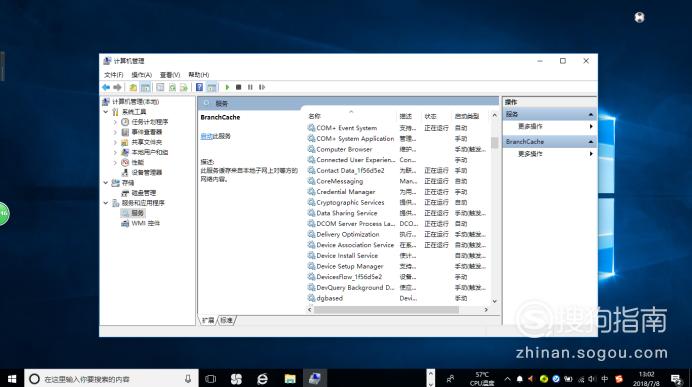This screenshot has width=692, height=387.
Task: Open the 操作(A) menu
Action: 142,75
